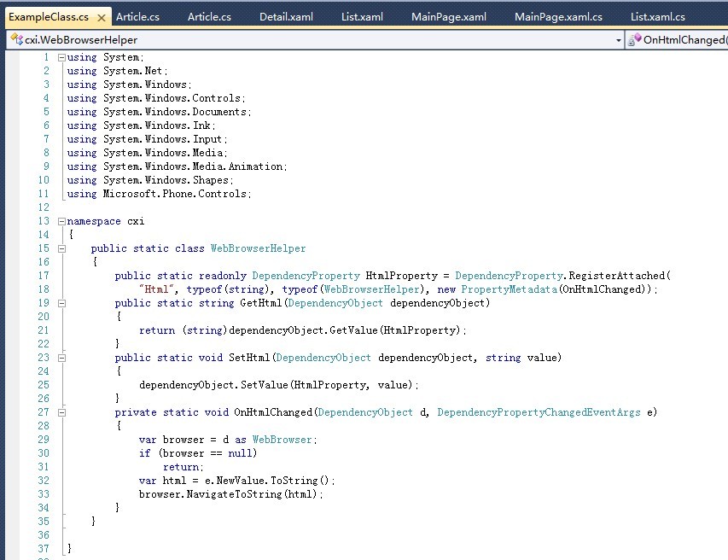Click PropertyMetadata on line 18

509,289
